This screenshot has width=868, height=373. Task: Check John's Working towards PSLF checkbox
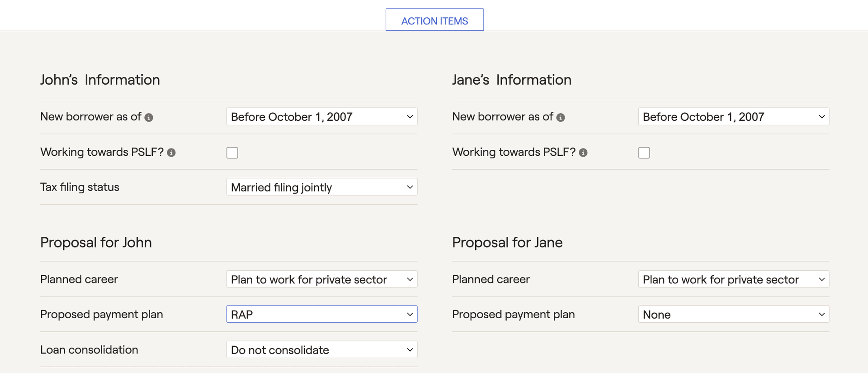232,153
